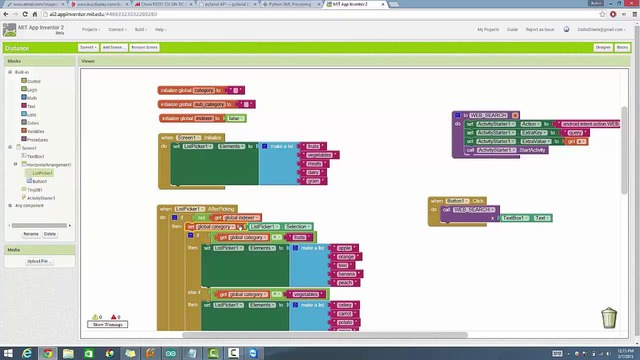Click the mutator icon on WEB_SEARCH procedure
The image size is (640, 360).
(458, 116)
